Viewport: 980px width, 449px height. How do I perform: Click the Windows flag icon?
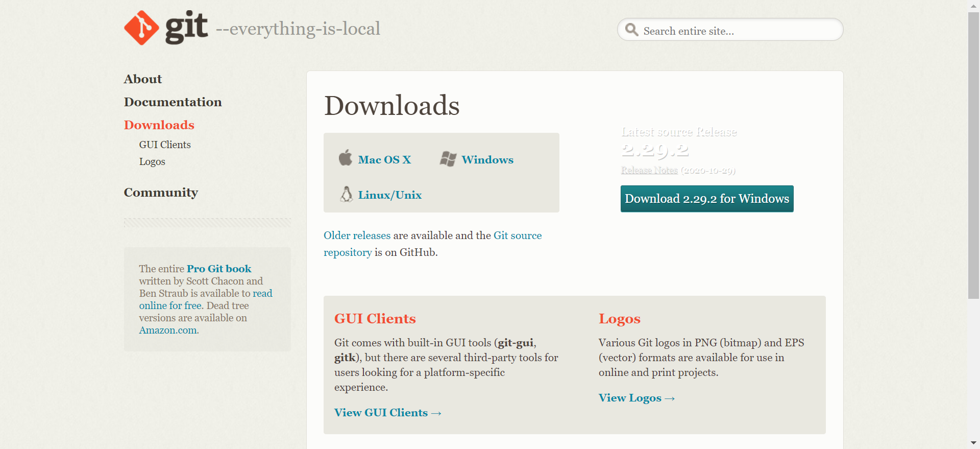coord(448,159)
